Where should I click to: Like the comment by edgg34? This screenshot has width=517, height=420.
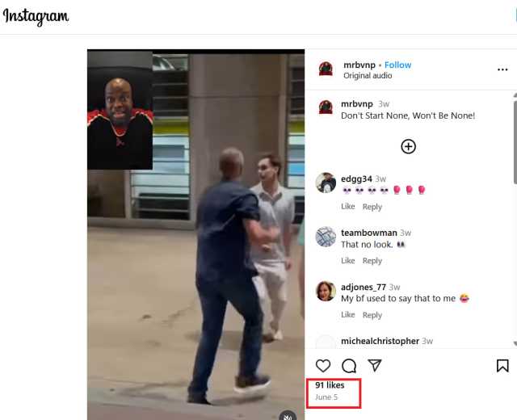(348, 207)
